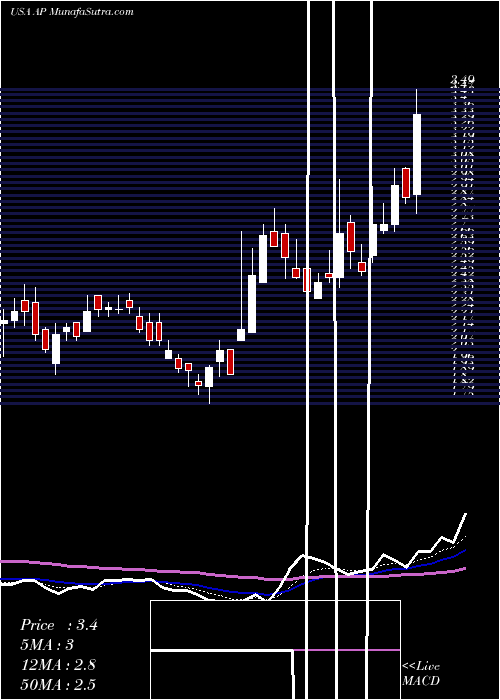This screenshot has width=500, height=700.
Task: Click the 3.49 top price axis label
Action: (463, 79)
